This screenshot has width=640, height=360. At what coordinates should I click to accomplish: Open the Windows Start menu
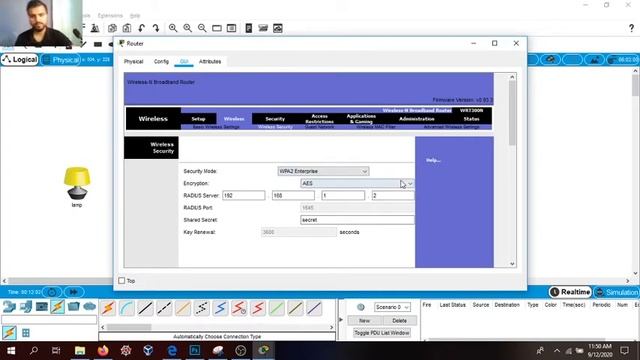click(11, 351)
